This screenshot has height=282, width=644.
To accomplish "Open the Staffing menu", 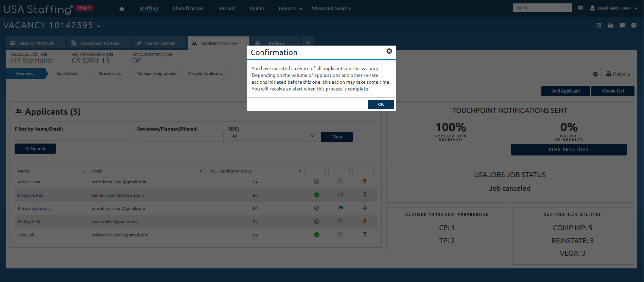I will pyautogui.click(x=149, y=8).
